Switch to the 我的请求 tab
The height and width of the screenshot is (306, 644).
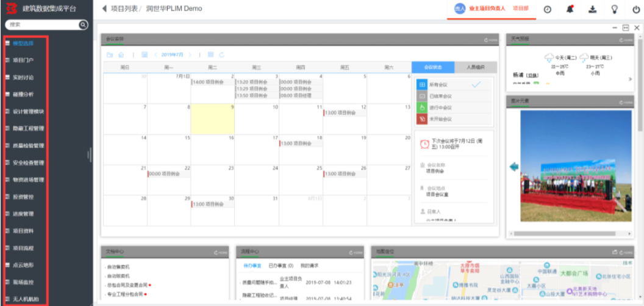pos(309,266)
